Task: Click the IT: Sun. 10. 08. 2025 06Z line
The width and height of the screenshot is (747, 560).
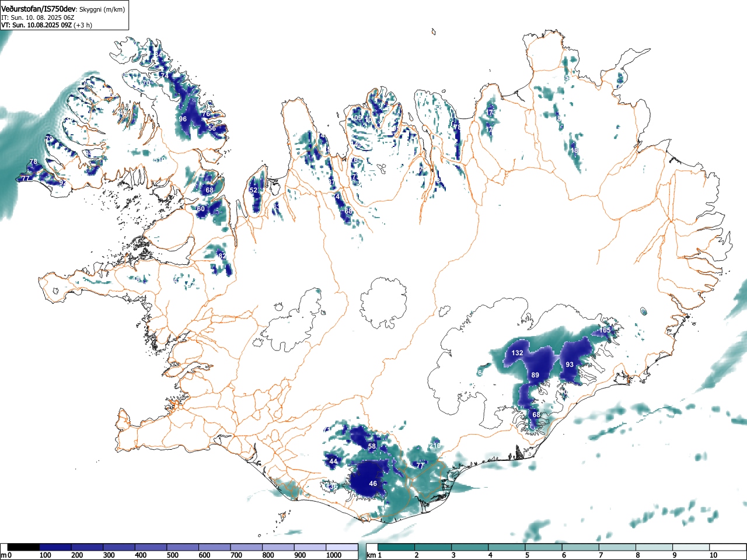Action: (38, 17)
